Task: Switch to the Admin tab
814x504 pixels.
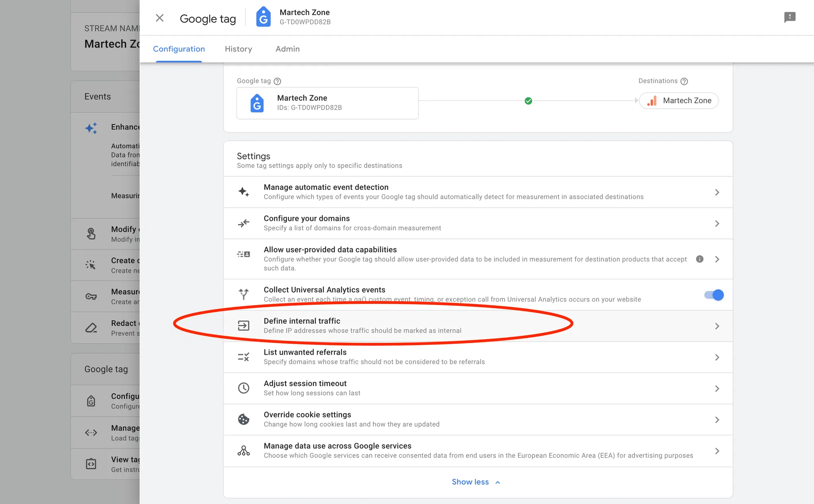Action: click(287, 49)
